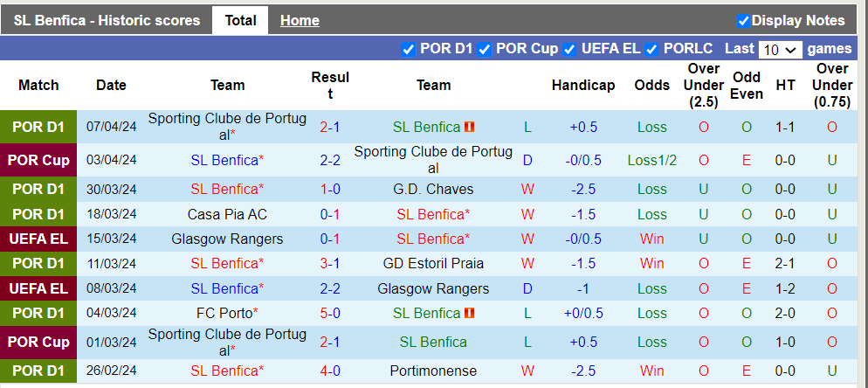Uncheck the PORLC filter checkbox
This screenshot has width=868, height=388.
coord(651,49)
